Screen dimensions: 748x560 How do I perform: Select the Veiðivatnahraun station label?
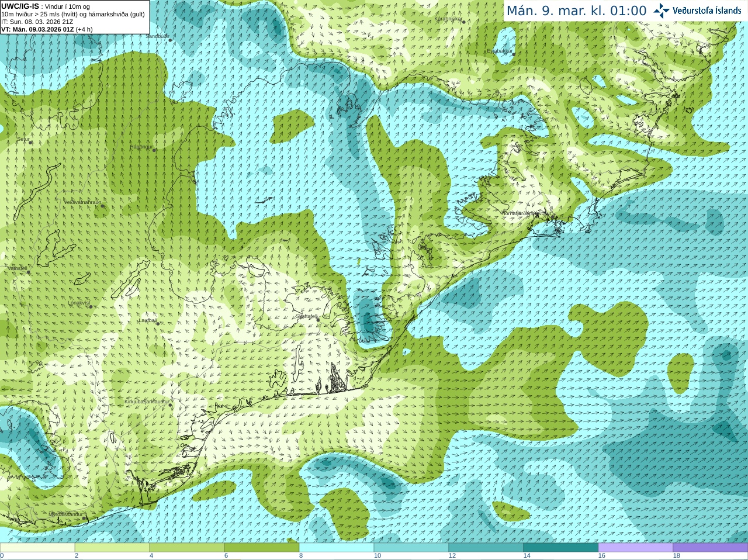(82, 202)
